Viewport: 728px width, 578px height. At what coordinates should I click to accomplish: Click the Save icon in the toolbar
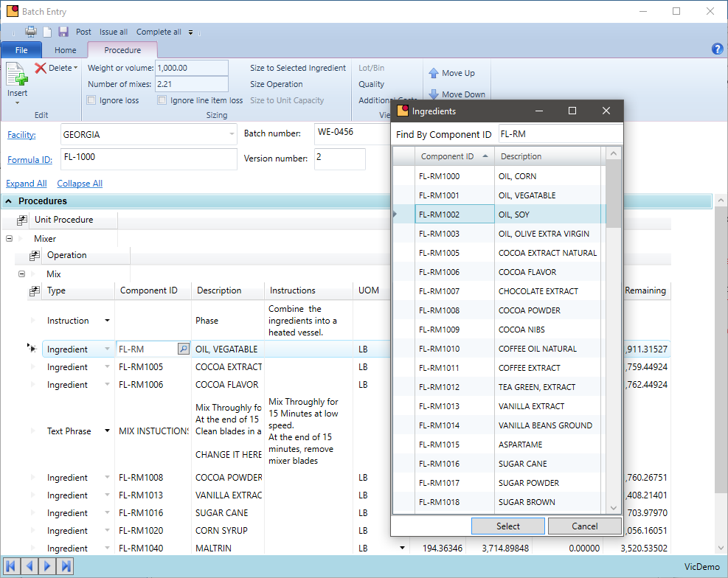tap(63, 32)
